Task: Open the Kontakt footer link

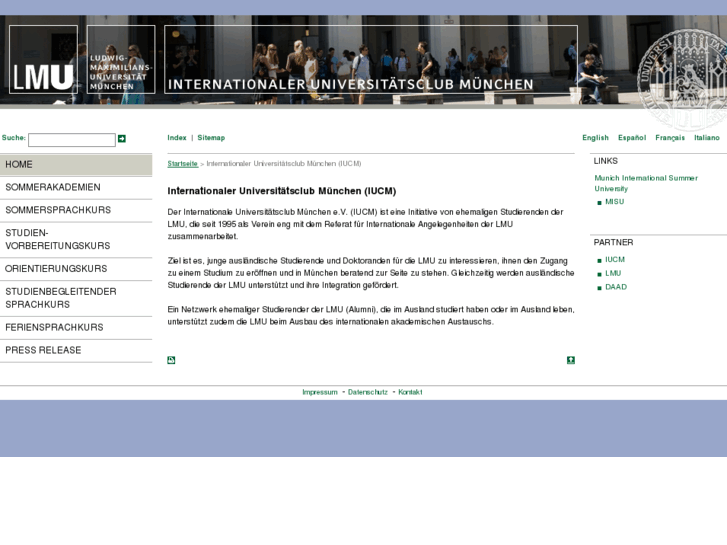Action: 410,392
